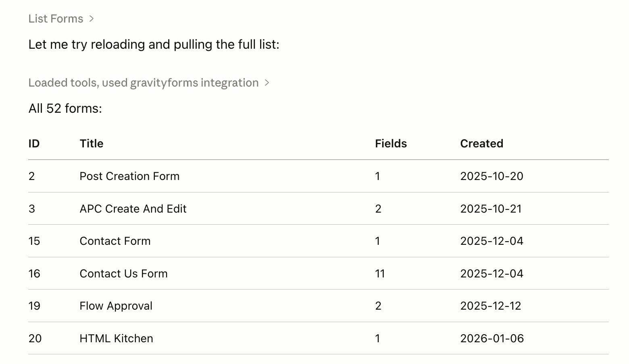The height and width of the screenshot is (364, 629).
Task: Click the 2026-01-06 created date
Action: coord(492,339)
